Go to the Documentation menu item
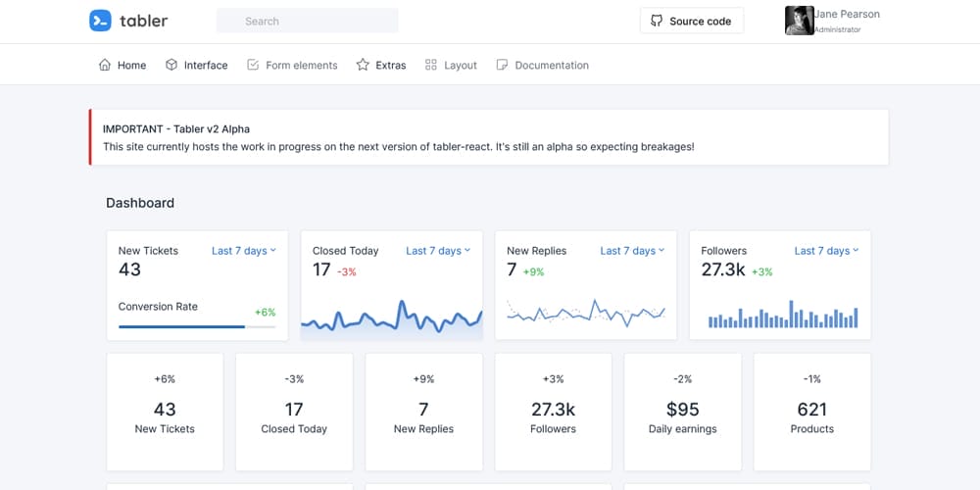 [551, 66]
